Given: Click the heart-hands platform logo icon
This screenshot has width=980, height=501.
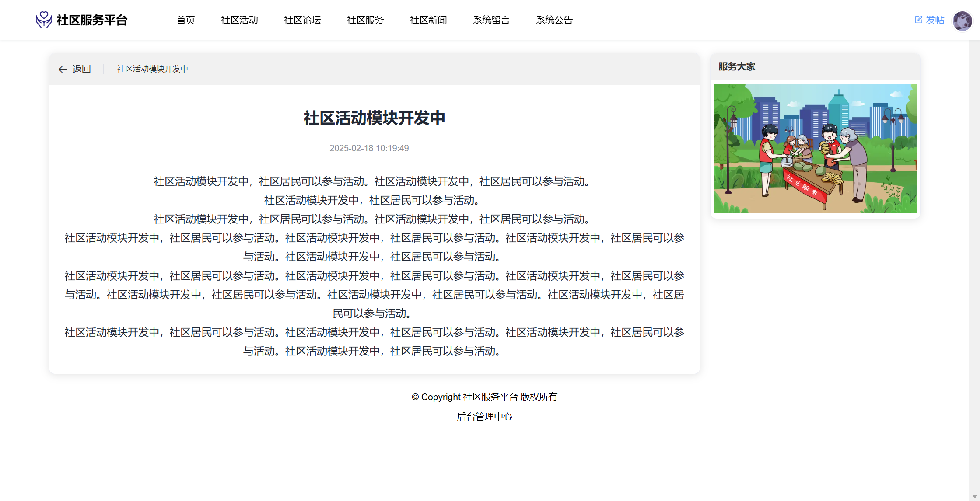Looking at the screenshot, I should (44, 20).
